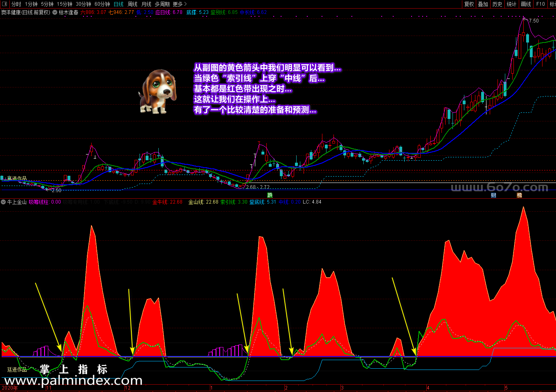The width and height of the screenshot is (556, 392).
Task: Select month 4 on the time axis
Action: pyautogui.click(x=428, y=388)
